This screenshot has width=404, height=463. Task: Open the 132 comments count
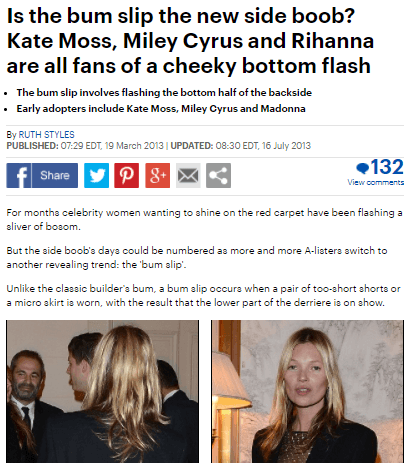pyautogui.click(x=387, y=167)
